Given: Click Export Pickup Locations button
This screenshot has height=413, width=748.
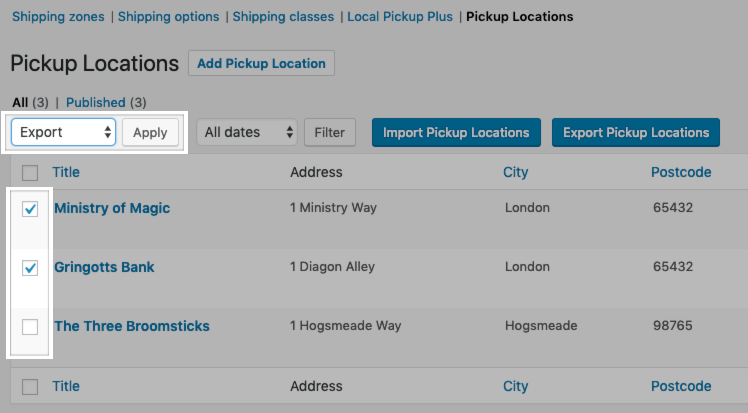Looking at the screenshot, I should point(635,132).
